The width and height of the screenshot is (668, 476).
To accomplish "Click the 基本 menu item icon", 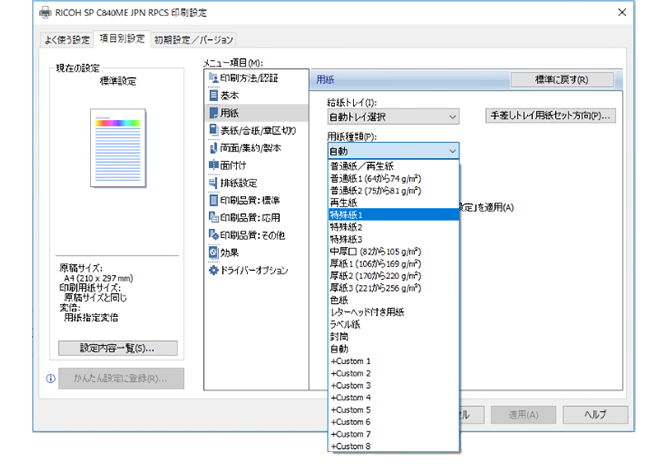I will (213, 95).
